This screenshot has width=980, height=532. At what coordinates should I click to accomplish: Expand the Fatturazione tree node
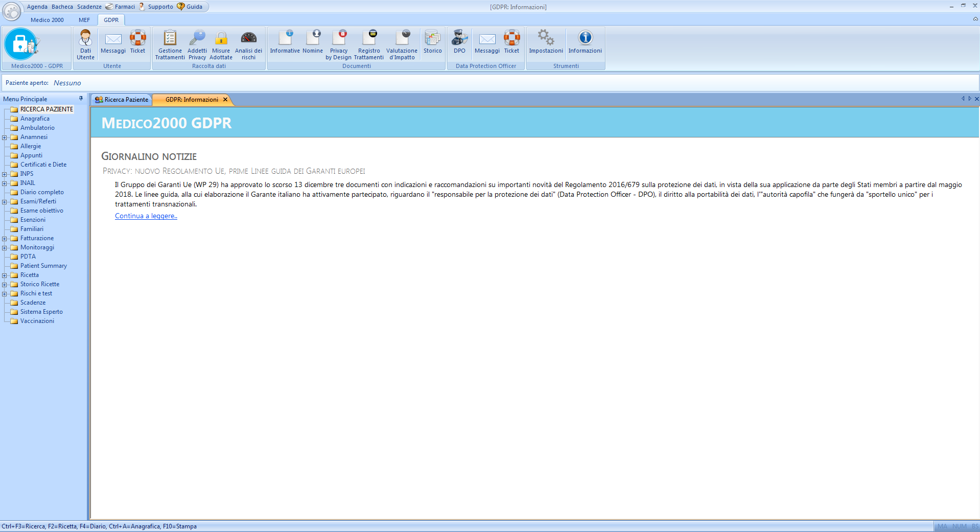pos(5,239)
